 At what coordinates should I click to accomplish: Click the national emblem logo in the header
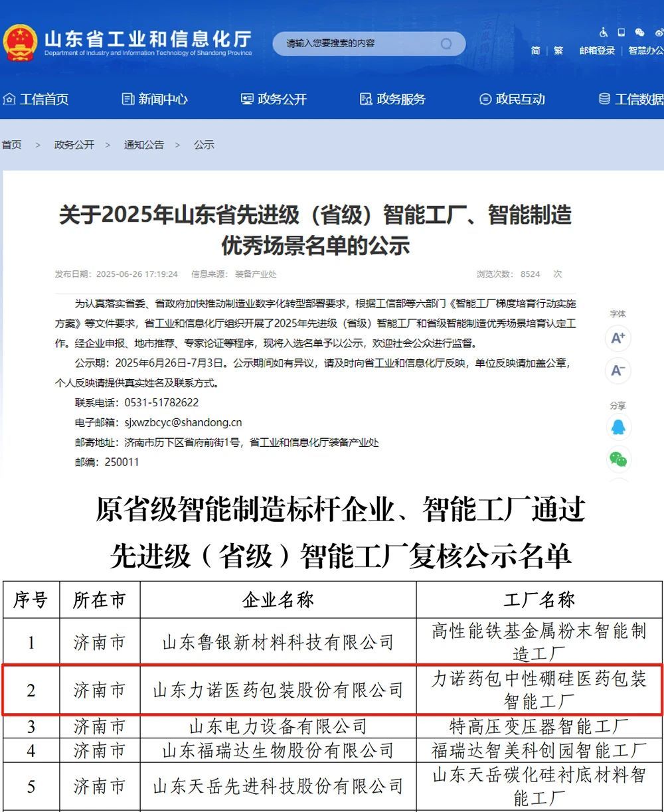tap(19, 42)
